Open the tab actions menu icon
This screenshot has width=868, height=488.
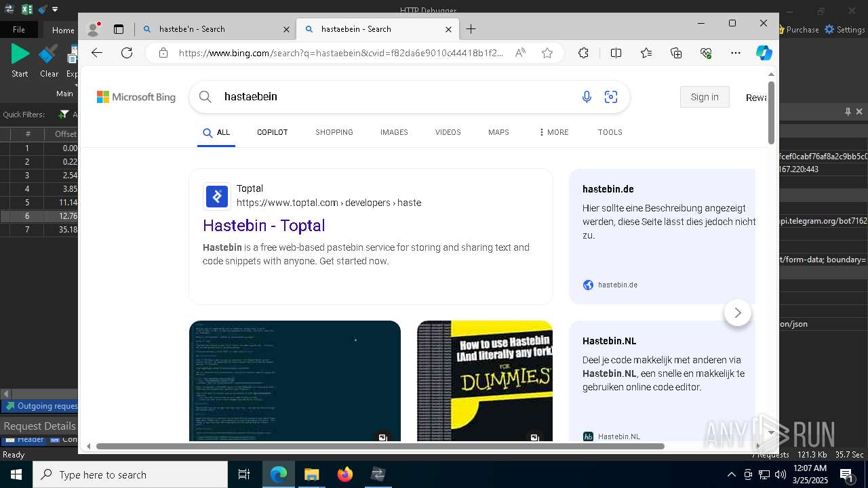(x=119, y=29)
